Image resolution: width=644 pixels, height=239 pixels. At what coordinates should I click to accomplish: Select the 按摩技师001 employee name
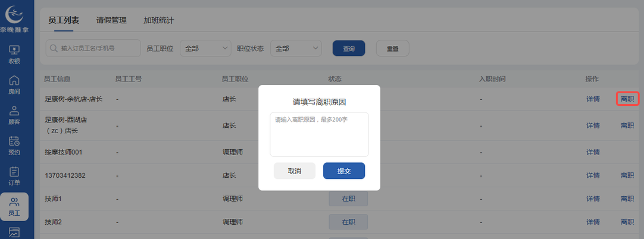64,152
